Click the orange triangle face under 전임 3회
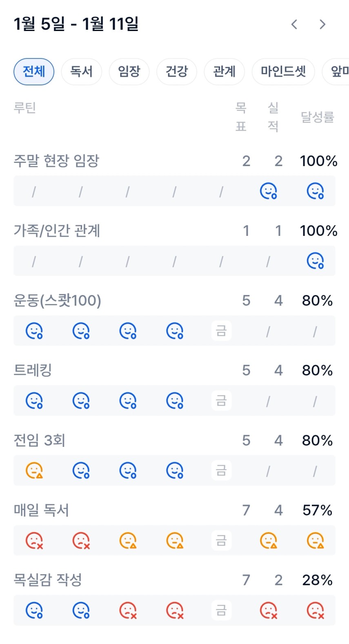 point(34,471)
